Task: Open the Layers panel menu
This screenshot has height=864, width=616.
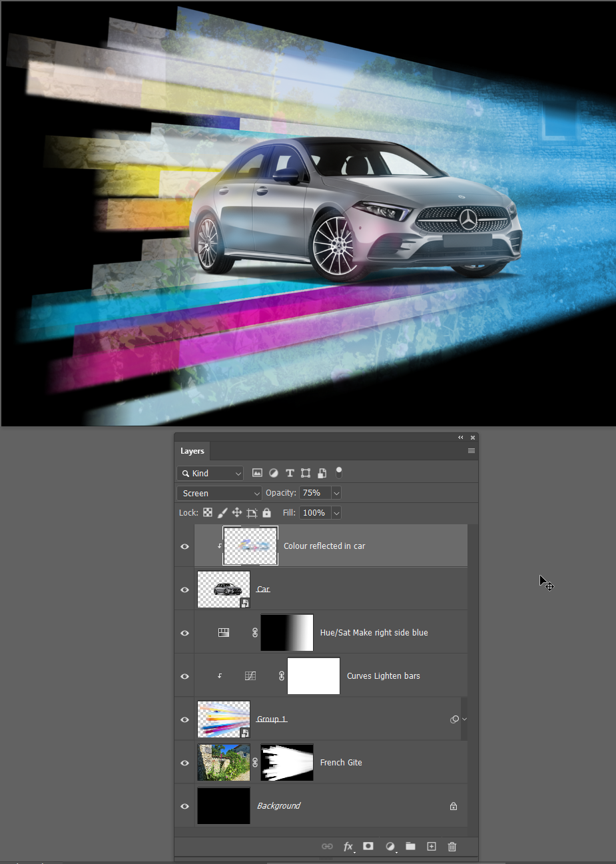Action: [471, 450]
